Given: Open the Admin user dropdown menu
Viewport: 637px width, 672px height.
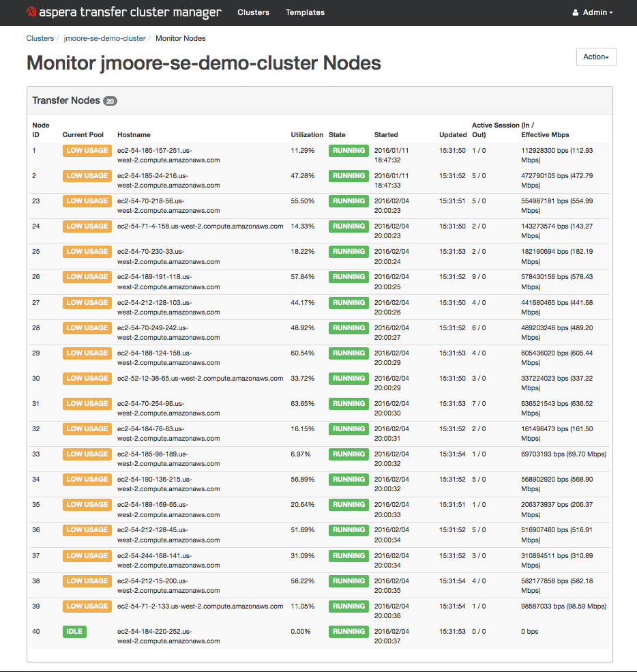Looking at the screenshot, I should [593, 12].
